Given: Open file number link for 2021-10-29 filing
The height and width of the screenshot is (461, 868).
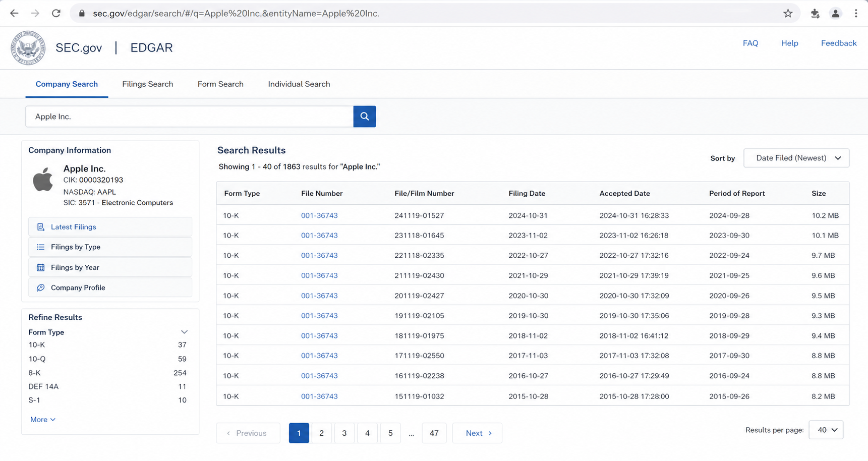Looking at the screenshot, I should pos(319,276).
